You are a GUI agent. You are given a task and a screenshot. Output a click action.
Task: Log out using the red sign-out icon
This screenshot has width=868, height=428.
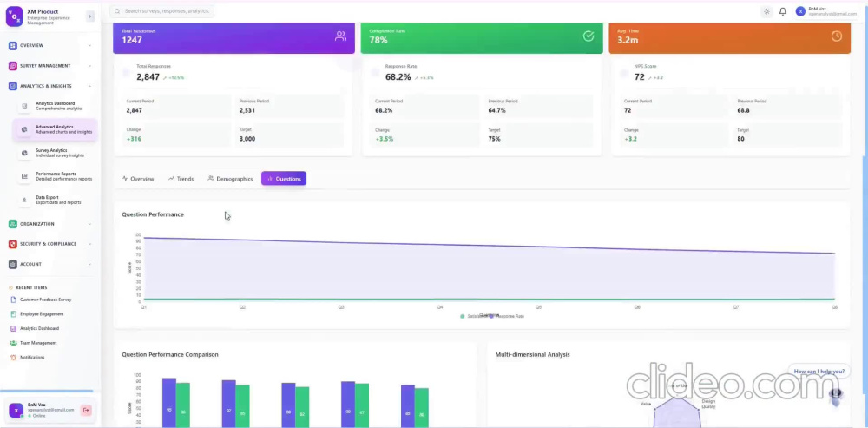pyautogui.click(x=86, y=410)
